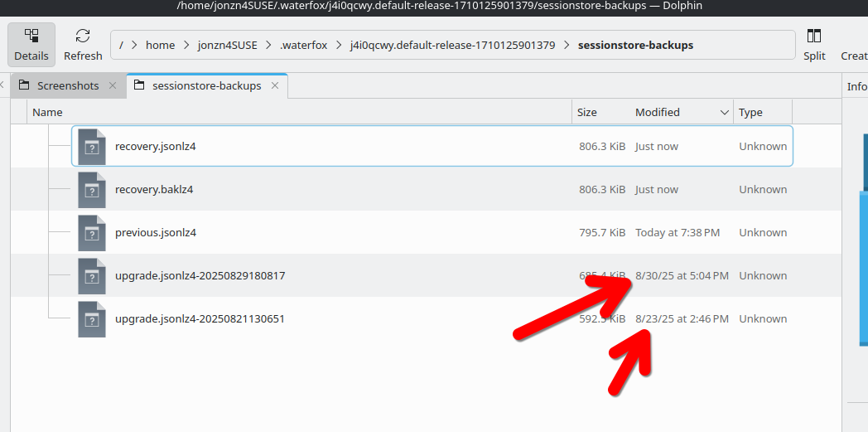Click the 795.7 KiB size value
Viewport: 868px width, 432px height.
tap(602, 233)
